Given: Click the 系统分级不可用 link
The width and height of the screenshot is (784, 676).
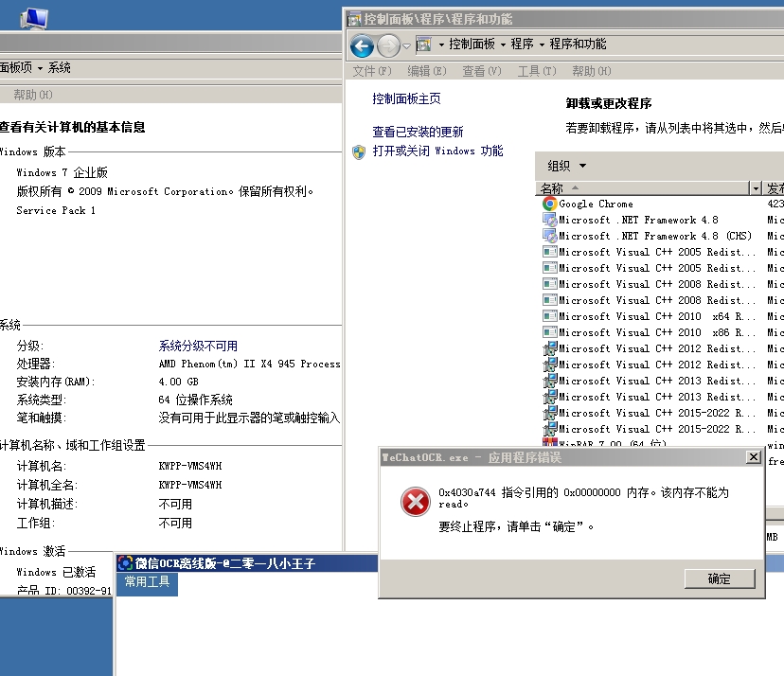Looking at the screenshot, I should (x=198, y=346).
